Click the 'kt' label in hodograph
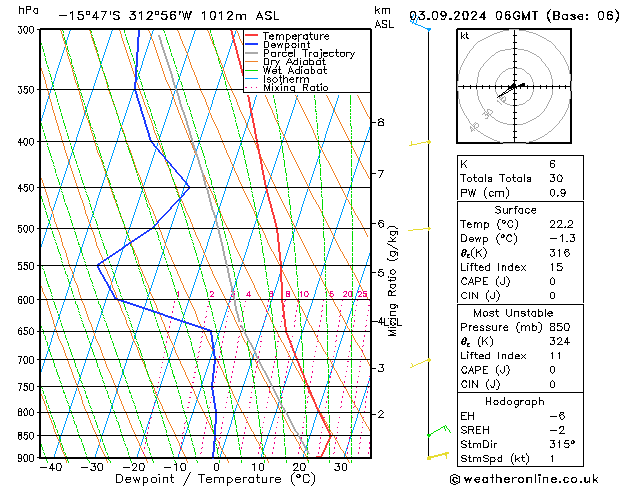This screenshot has height=486, width=629. point(465,35)
